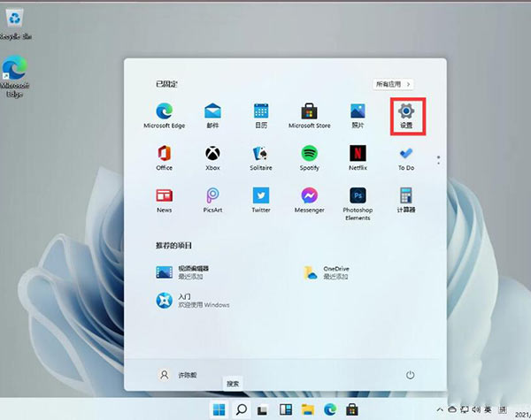This screenshot has width=531, height=420.
Task: Open Widgets panel on the taskbar
Action: [286, 410]
